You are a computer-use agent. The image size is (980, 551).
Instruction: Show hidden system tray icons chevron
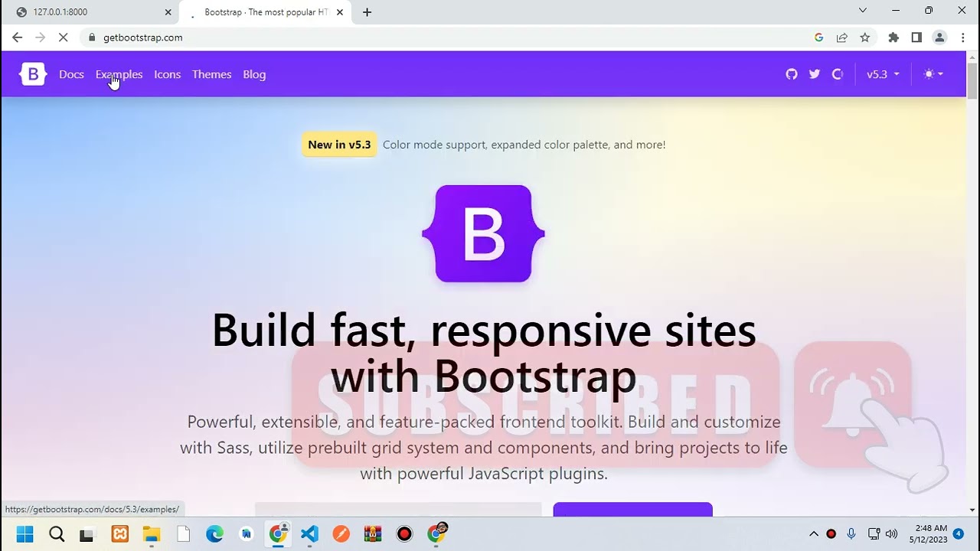[x=813, y=533]
